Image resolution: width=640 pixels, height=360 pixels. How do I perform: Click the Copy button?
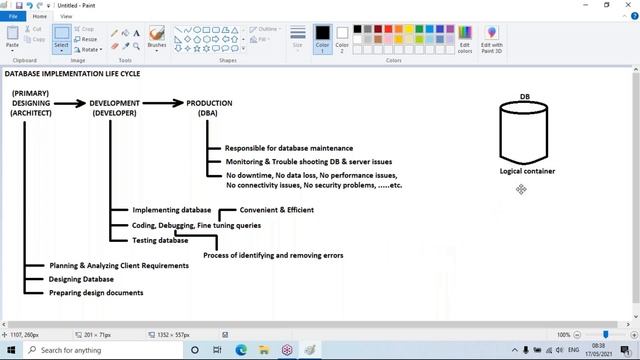34,39
